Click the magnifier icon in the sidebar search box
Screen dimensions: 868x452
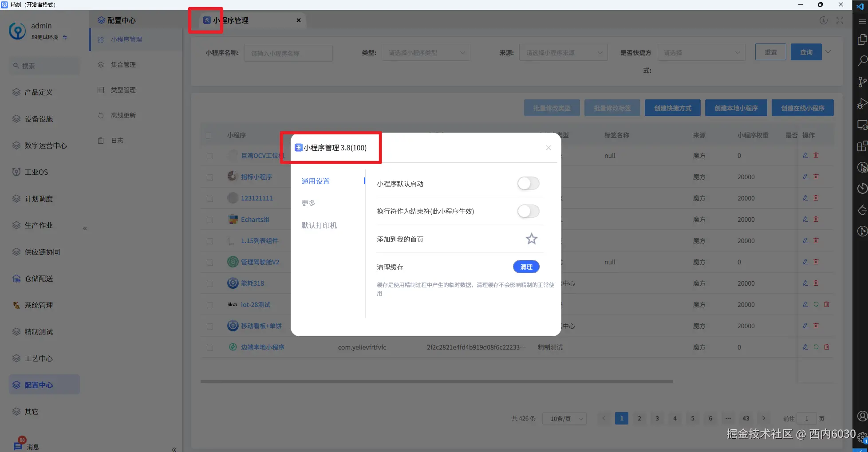tap(16, 66)
